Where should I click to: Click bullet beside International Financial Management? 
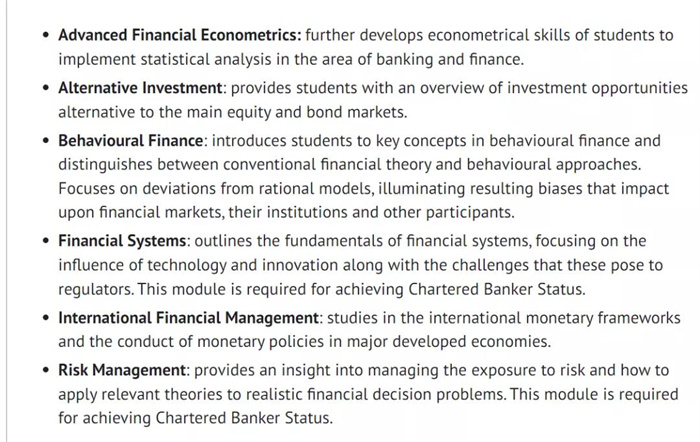[x=46, y=318]
